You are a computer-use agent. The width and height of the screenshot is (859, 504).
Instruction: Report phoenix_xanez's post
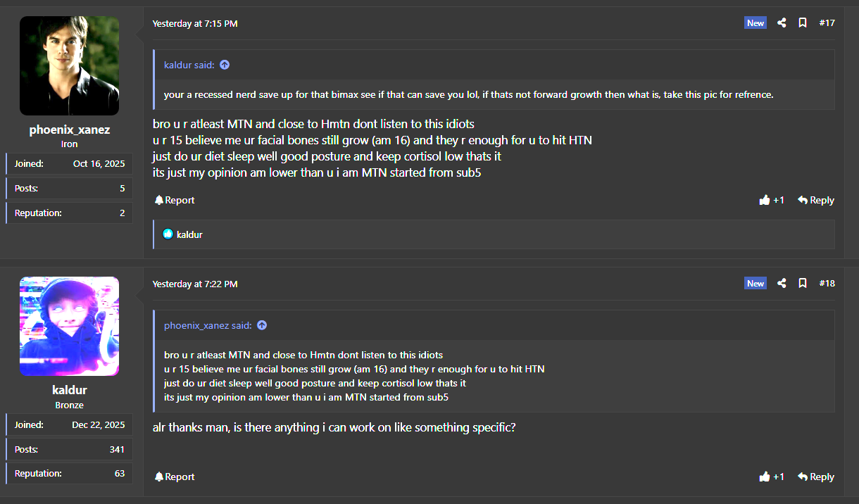(x=175, y=200)
